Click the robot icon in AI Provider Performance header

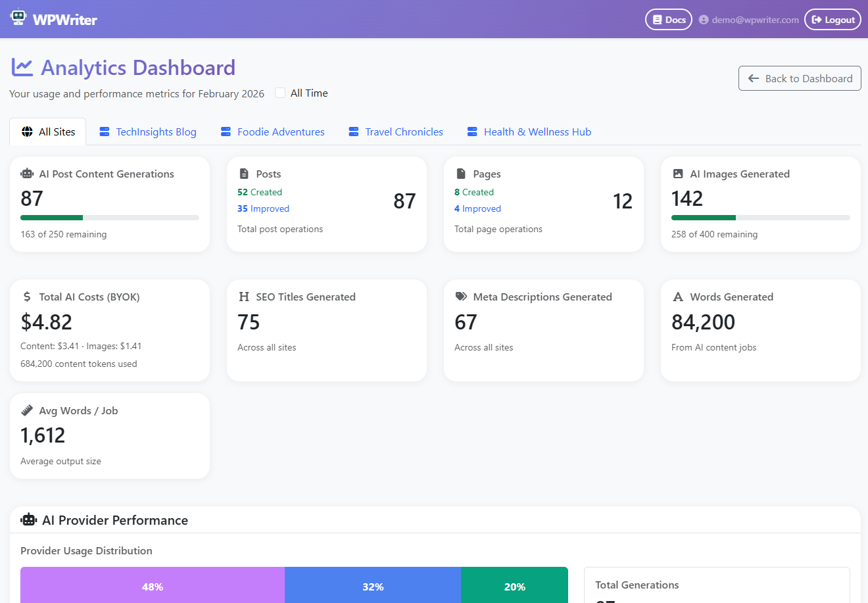coord(29,519)
